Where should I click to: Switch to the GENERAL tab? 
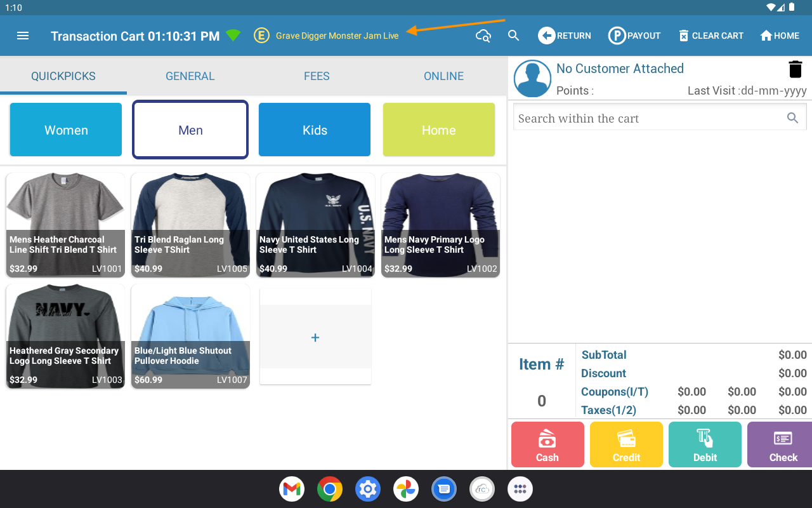click(190, 76)
